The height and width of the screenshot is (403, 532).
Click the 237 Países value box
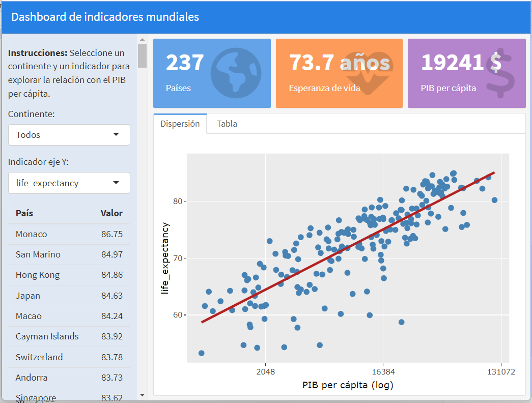212,73
